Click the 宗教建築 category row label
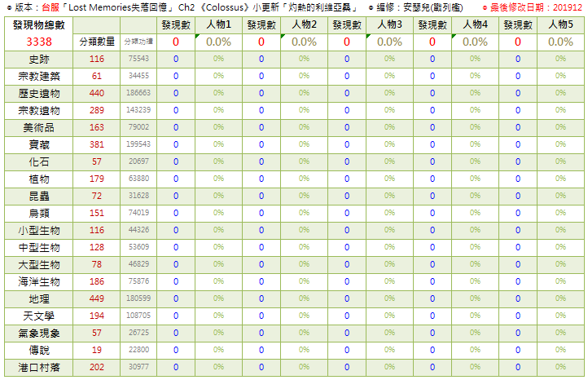Screen dimensions: 588x380 click(38, 76)
